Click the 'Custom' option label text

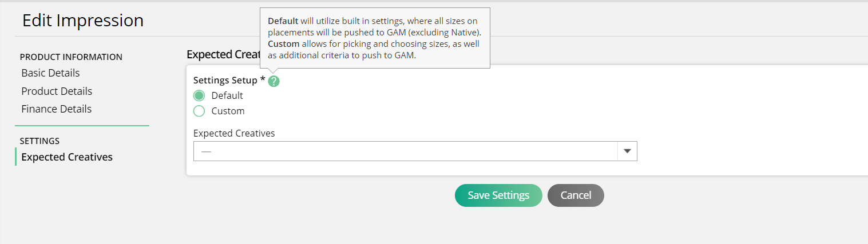[228, 111]
